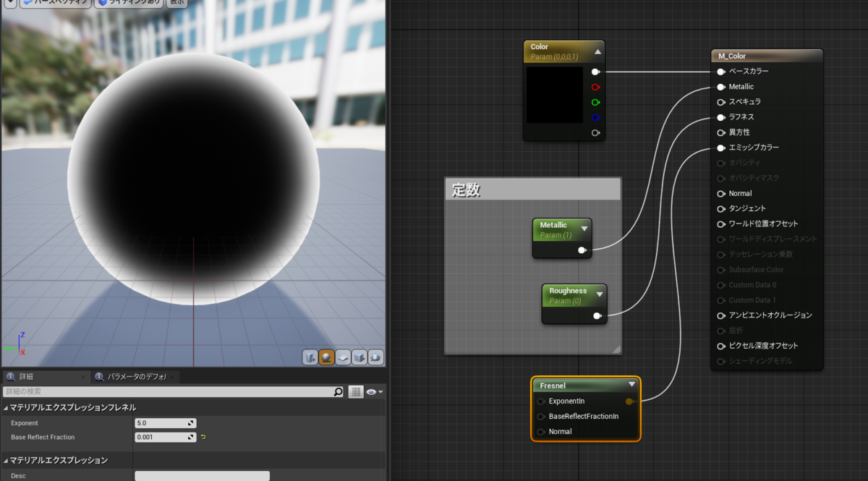
Task: Click the BaseReflectFractionIn input pin
Action: coord(541,416)
